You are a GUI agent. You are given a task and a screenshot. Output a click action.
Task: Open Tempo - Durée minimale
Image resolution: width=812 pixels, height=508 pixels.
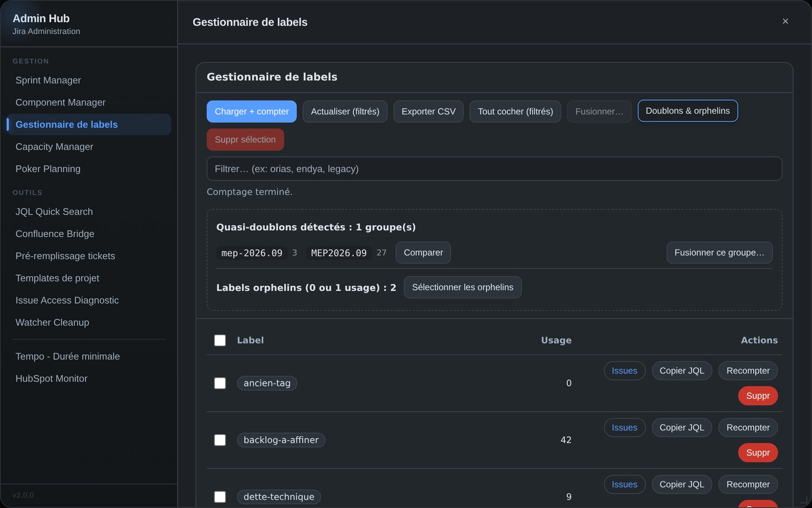(x=89, y=356)
